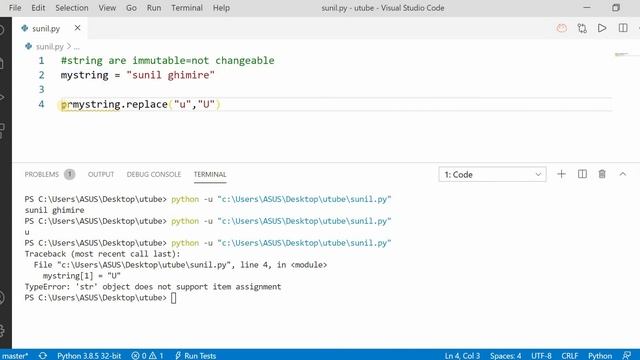Switch to the PROBLEMS panel tab

[42, 174]
